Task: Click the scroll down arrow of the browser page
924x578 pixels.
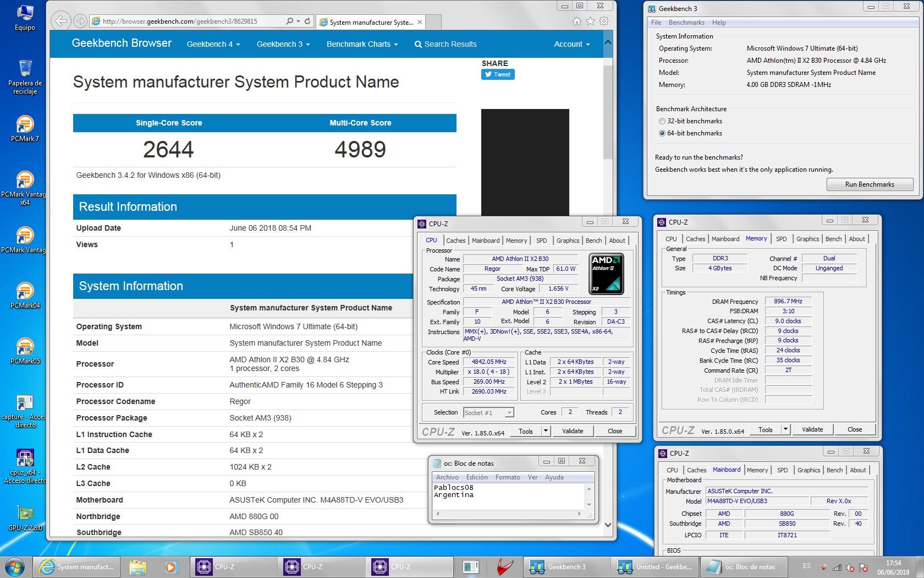Action: click(x=608, y=525)
